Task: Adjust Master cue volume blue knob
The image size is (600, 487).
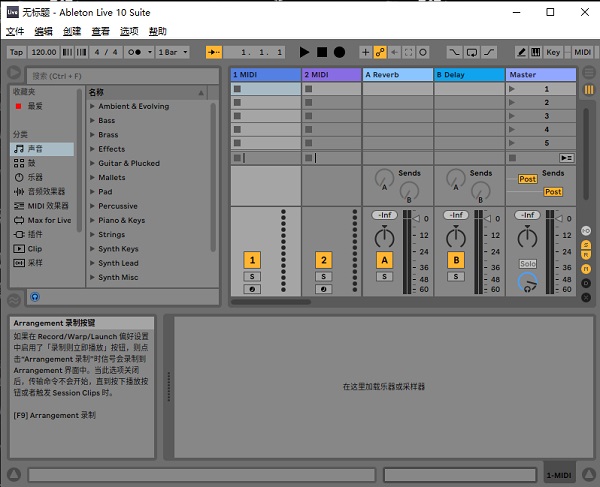Action: 528,283
